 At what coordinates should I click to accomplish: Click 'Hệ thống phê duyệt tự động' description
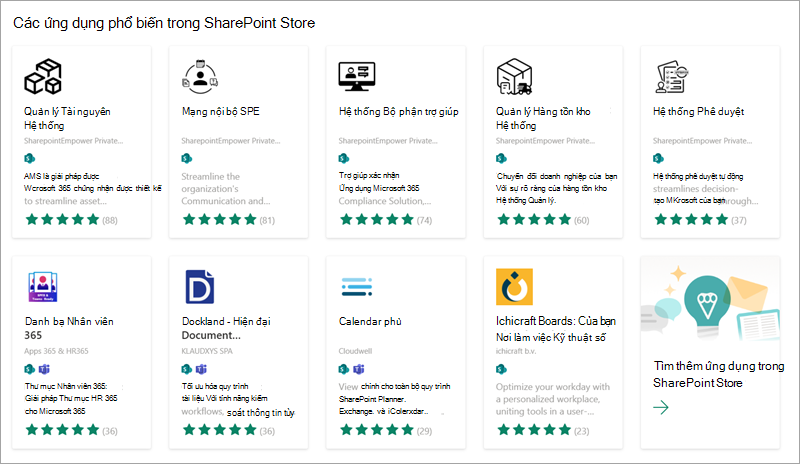click(706, 189)
